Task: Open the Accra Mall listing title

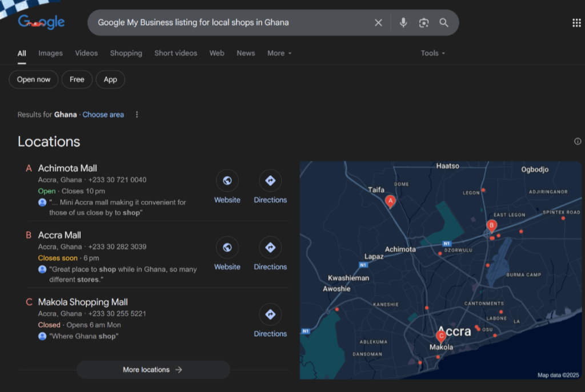Action: click(x=59, y=235)
